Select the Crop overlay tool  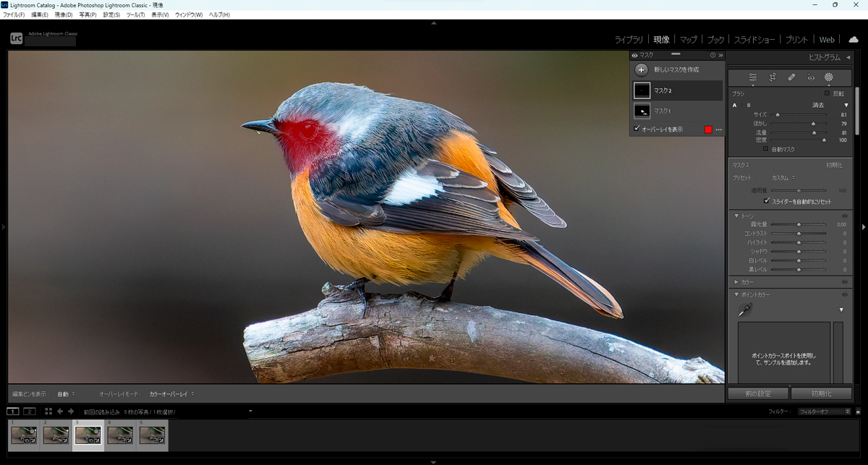(773, 77)
